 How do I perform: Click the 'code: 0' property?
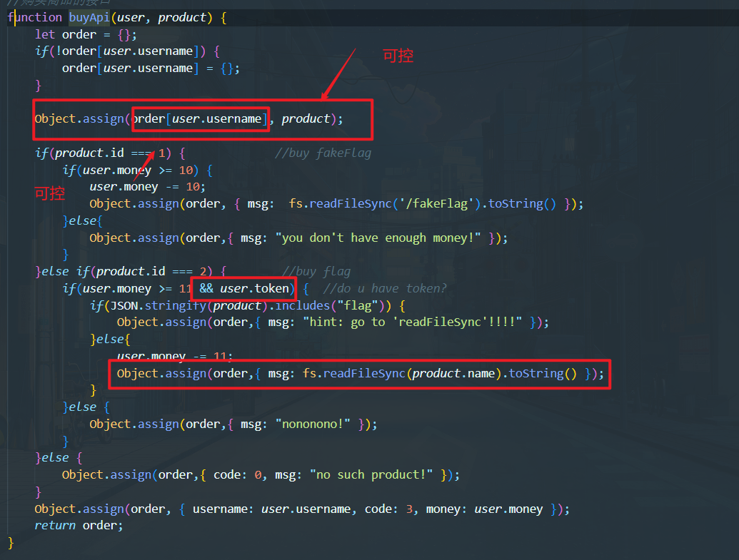[237, 475]
